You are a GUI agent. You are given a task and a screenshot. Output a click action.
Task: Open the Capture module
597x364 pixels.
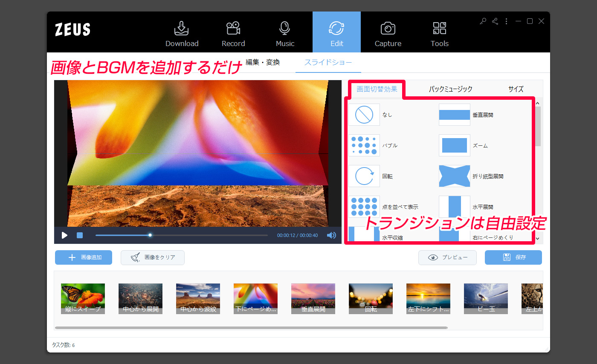click(388, 34)
